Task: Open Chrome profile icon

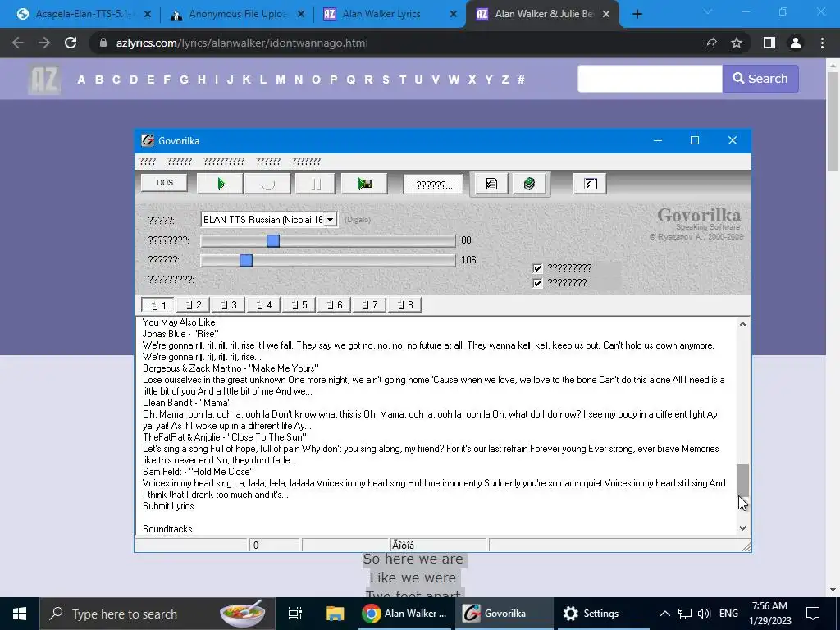Action: point(796,43)
